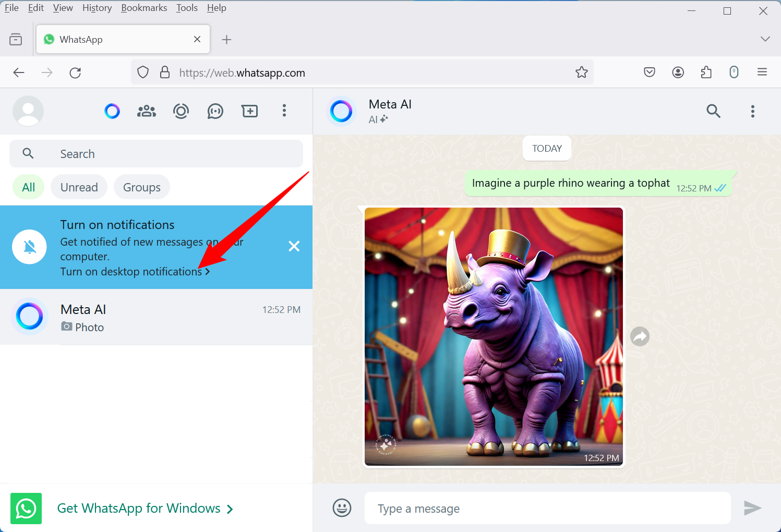
Task: Open the search icon in the Meta AI chat header
Action: (x=713, y=111)
